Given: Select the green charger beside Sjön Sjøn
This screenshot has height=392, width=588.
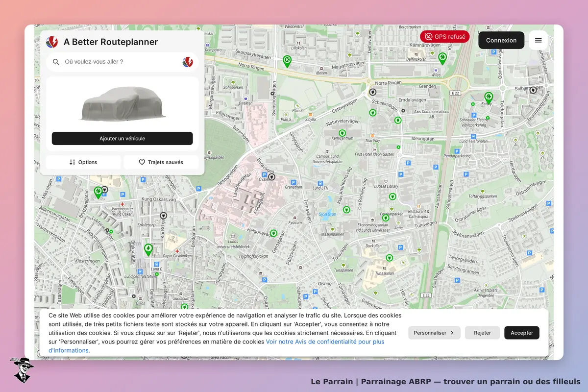Looking at the screenshot, I should pos(346,210).
